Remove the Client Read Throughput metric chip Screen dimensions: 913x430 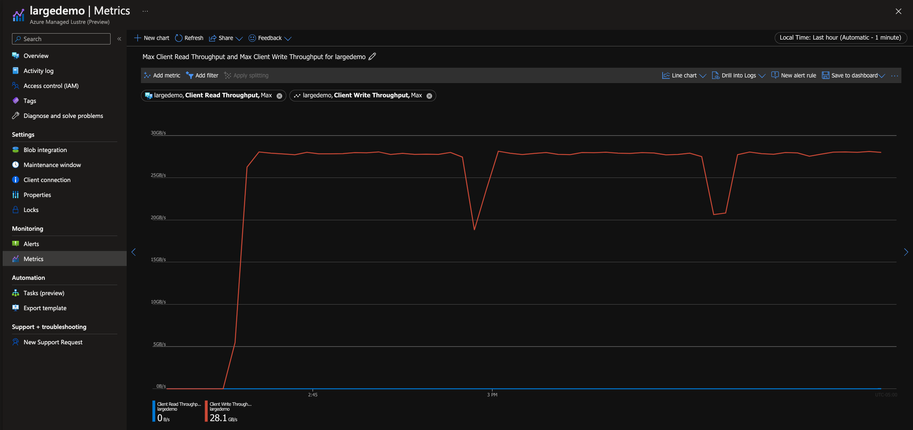[x=279, y=96]
